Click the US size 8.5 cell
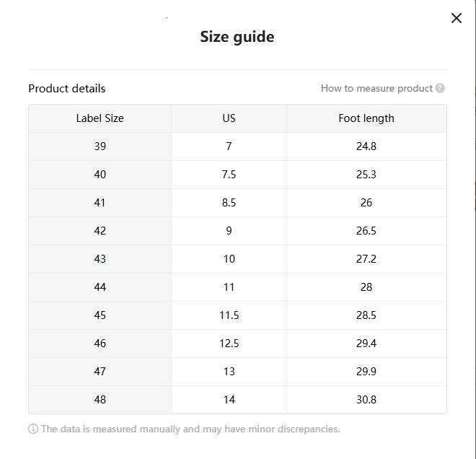 click(x=229, y=203)
